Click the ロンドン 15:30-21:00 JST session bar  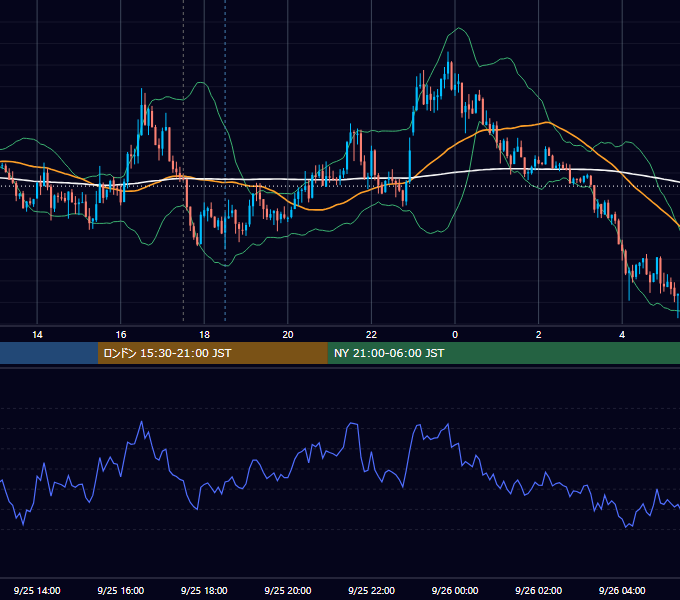212,353
